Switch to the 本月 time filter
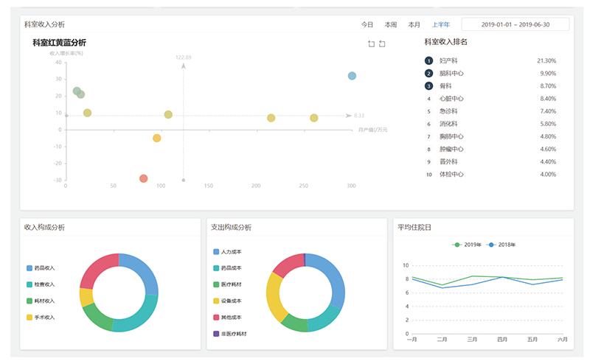The width and height of the screenshot is (590, 364). pos(414,25)
